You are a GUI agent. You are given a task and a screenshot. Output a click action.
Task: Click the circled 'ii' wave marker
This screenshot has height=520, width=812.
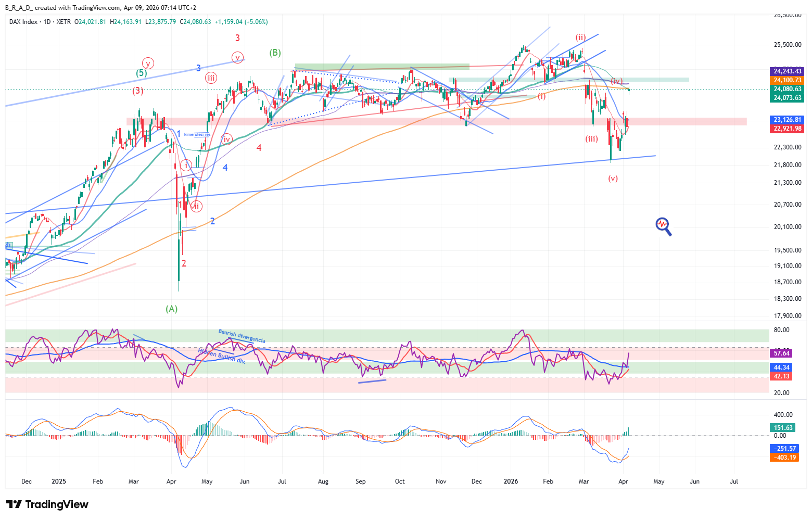[196, 206]
